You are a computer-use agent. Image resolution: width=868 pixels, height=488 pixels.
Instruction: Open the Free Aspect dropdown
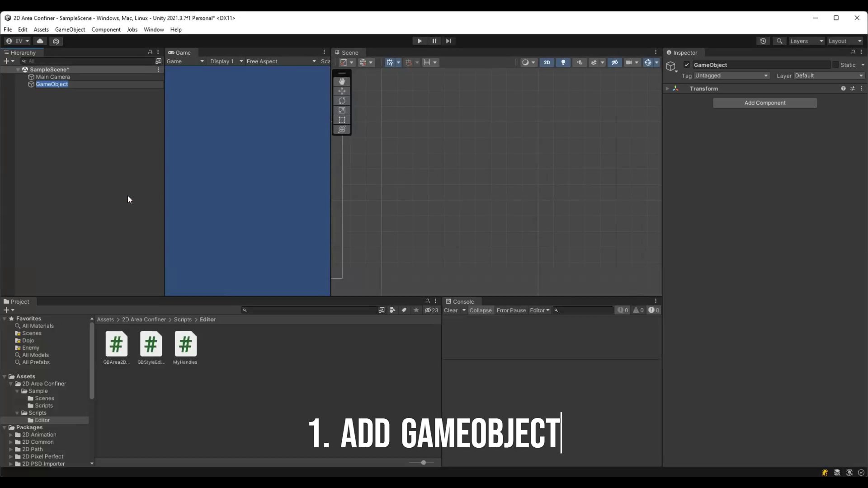point(281,61)
